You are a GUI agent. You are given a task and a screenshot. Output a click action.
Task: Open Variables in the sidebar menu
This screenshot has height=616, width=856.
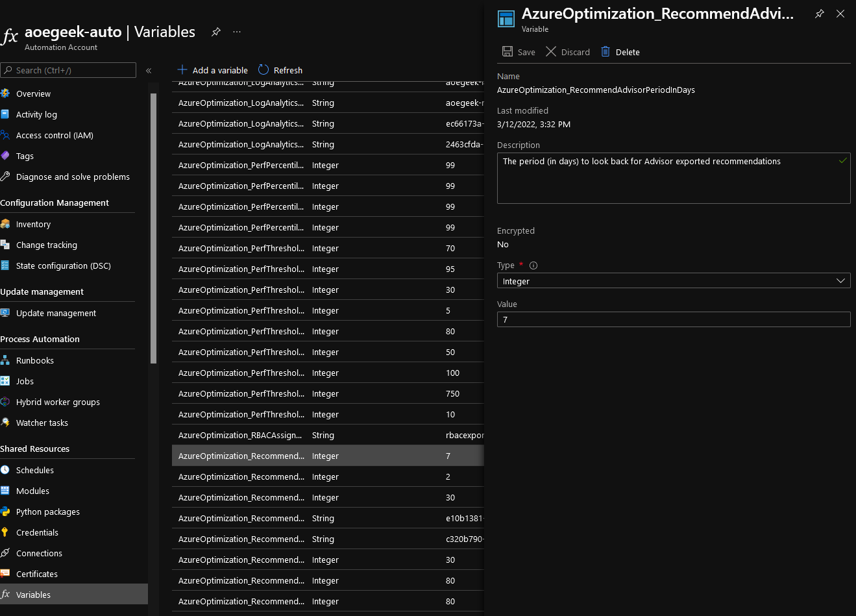74,595
